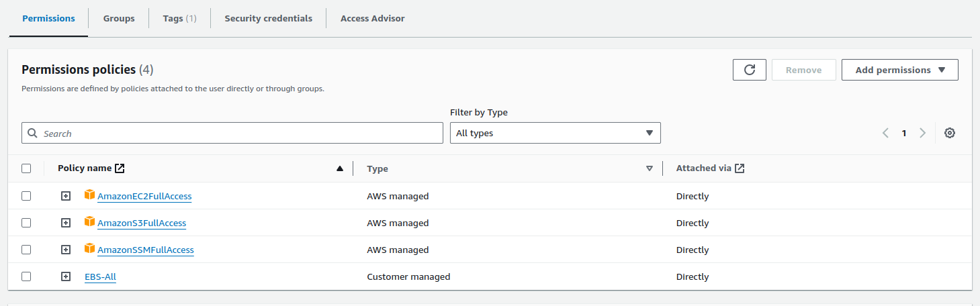Click the Policy name column header
The image size is (980, 306).
(x=85, y=168)
